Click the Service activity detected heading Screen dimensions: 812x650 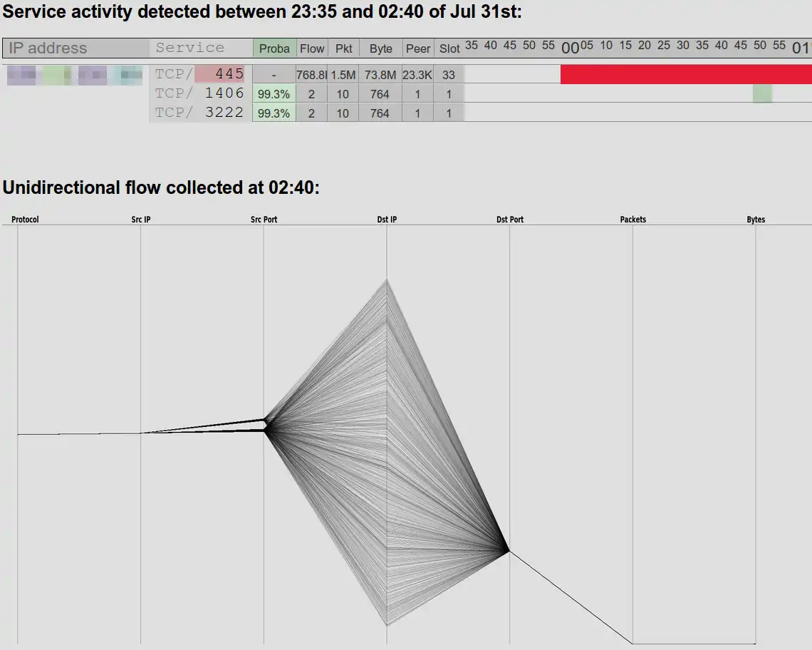(x=262, y=11)
